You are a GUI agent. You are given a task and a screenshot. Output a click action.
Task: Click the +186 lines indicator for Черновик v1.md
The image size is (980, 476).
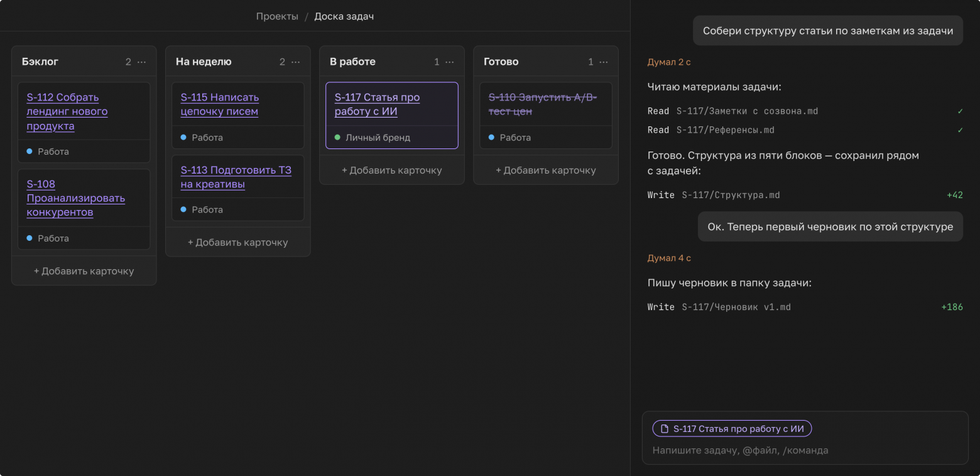pos(952,307)
